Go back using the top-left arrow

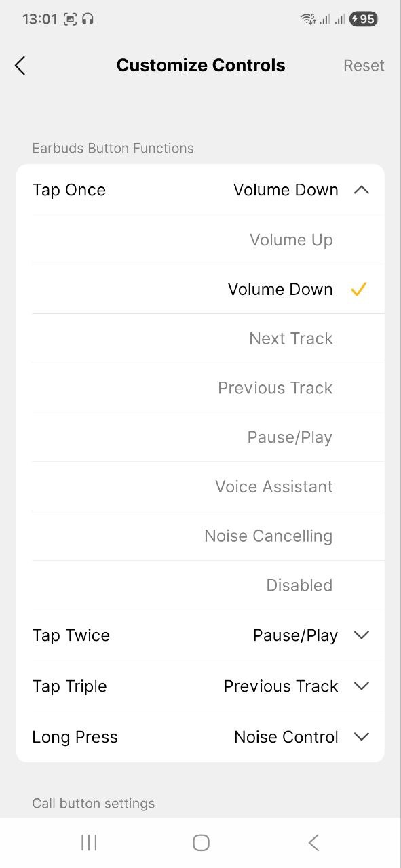point(20,66)
